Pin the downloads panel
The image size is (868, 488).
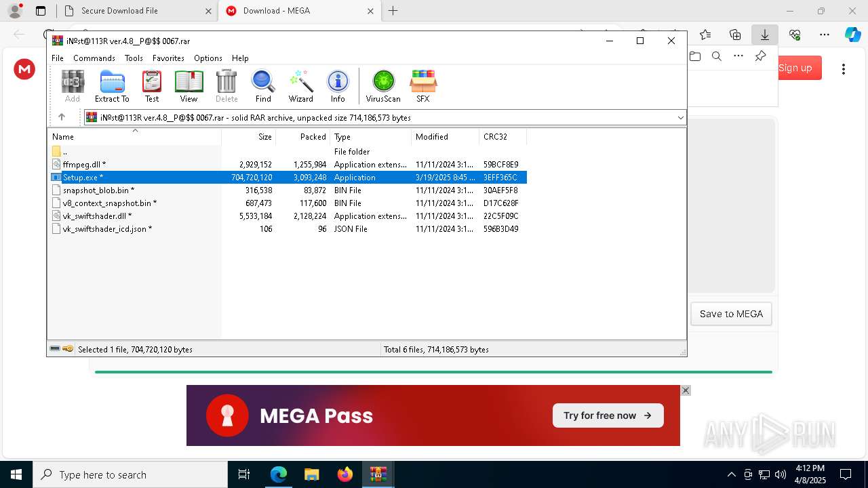pos(760,56)
